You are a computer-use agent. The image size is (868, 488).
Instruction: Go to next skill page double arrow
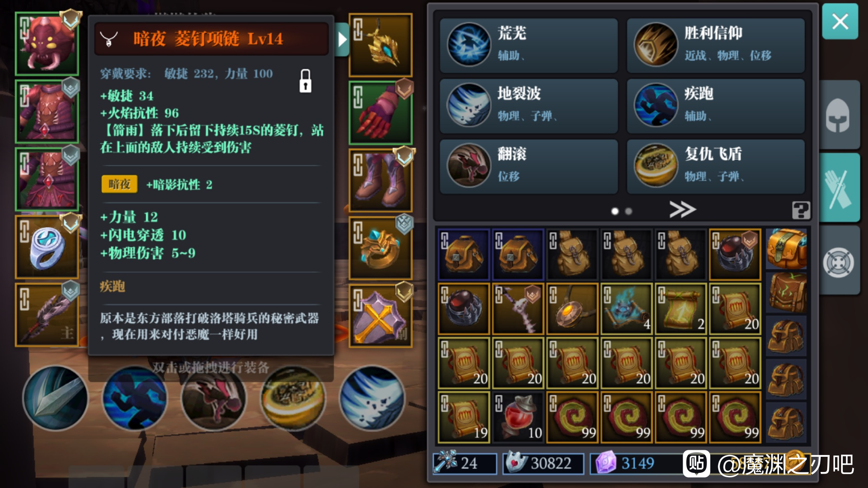(682, 210)
